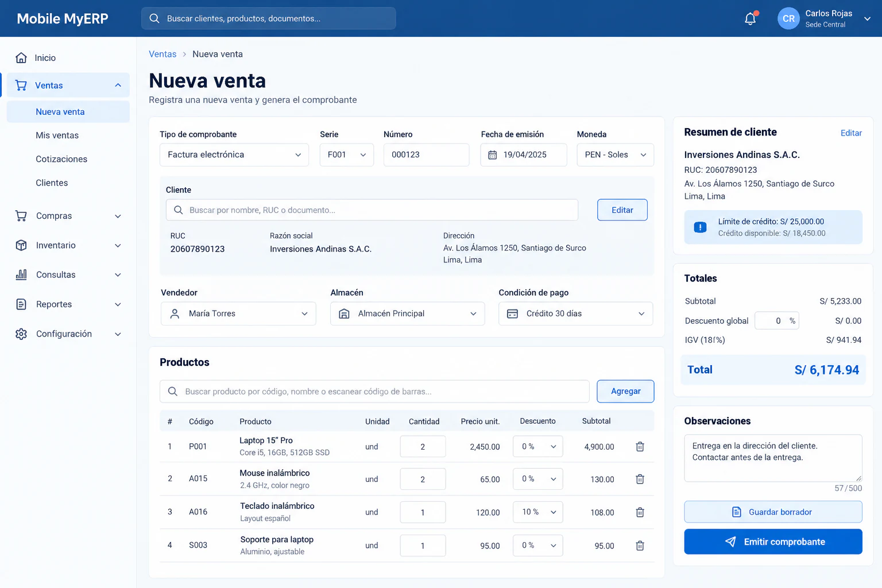Click the search icon in top bar

tap(154, 18)
